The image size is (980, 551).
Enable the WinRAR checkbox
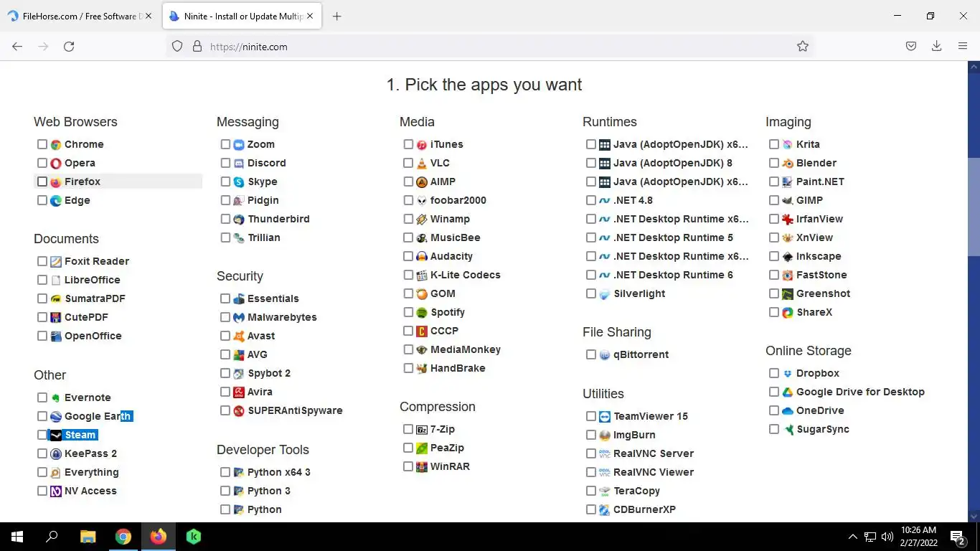tap(408, 466)
